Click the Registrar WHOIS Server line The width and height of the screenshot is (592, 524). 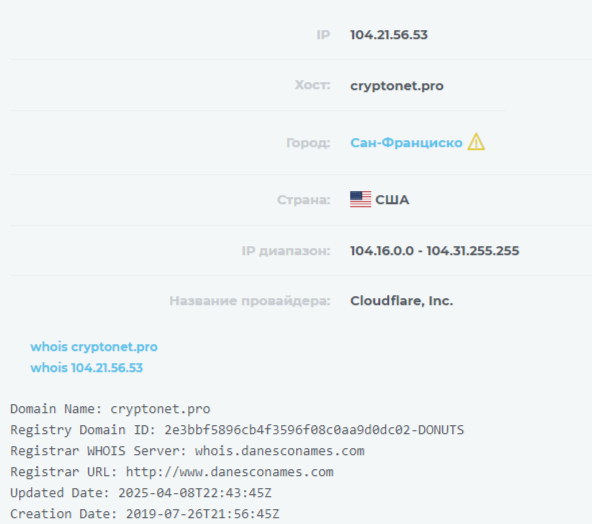pos(187,451)
